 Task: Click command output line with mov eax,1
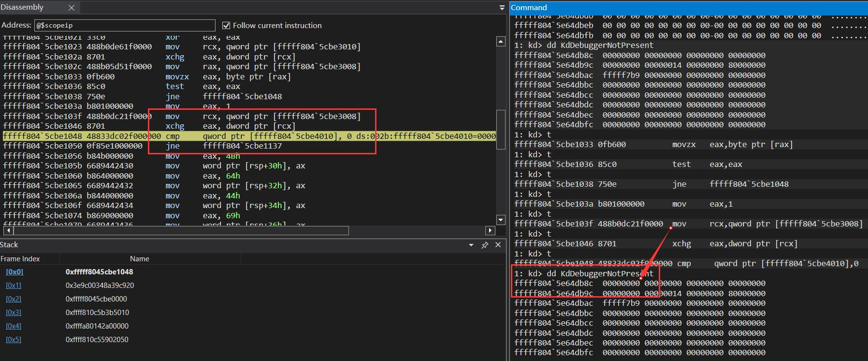pos(623,204)
